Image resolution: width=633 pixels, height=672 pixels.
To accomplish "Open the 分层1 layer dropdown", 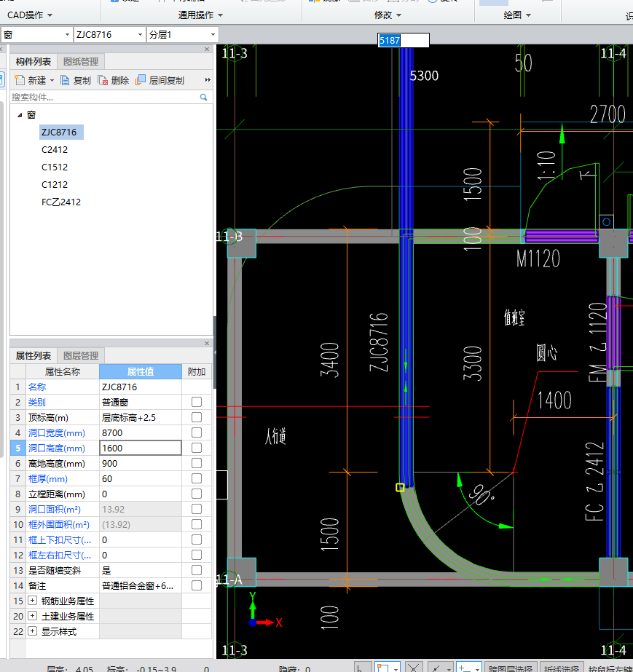I will (x=213, y=35).
